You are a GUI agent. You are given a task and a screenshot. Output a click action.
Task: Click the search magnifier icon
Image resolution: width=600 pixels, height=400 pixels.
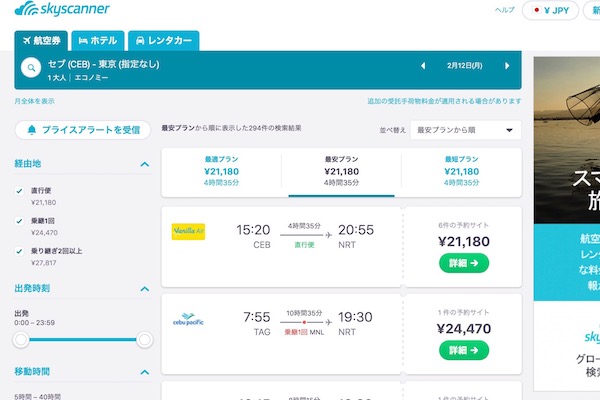pos(31,68)
